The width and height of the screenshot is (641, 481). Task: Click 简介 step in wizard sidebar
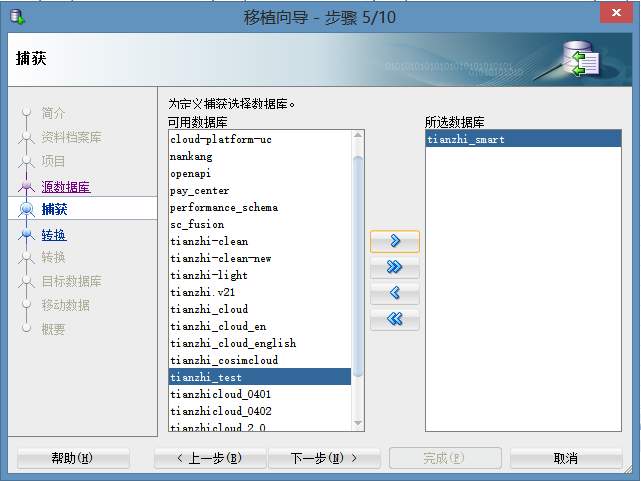[54, 113]
